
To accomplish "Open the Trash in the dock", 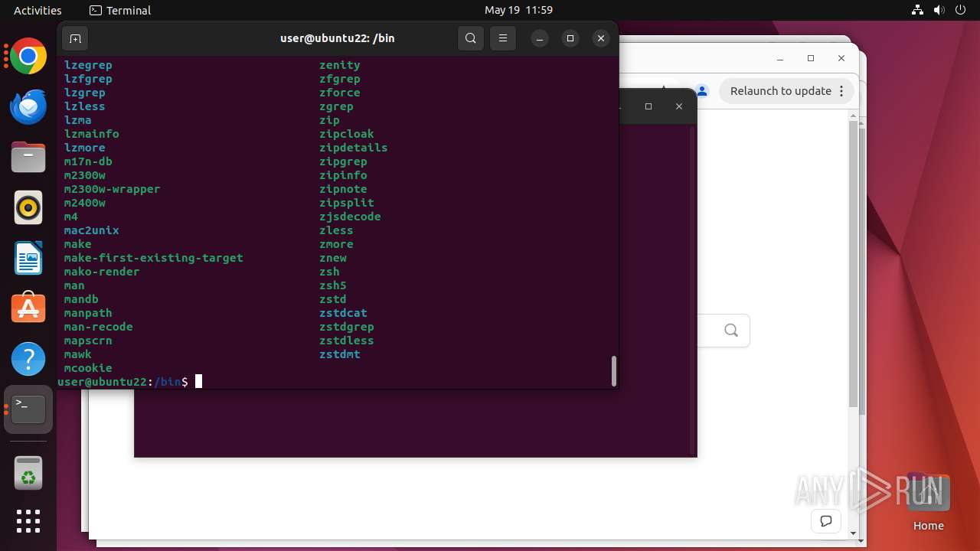I will (x=28, y=472).
